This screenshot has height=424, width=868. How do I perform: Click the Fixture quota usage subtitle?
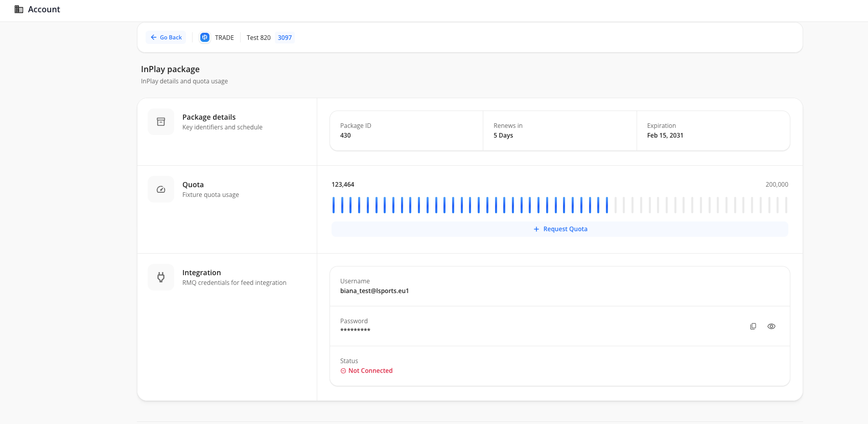(210, 195)
